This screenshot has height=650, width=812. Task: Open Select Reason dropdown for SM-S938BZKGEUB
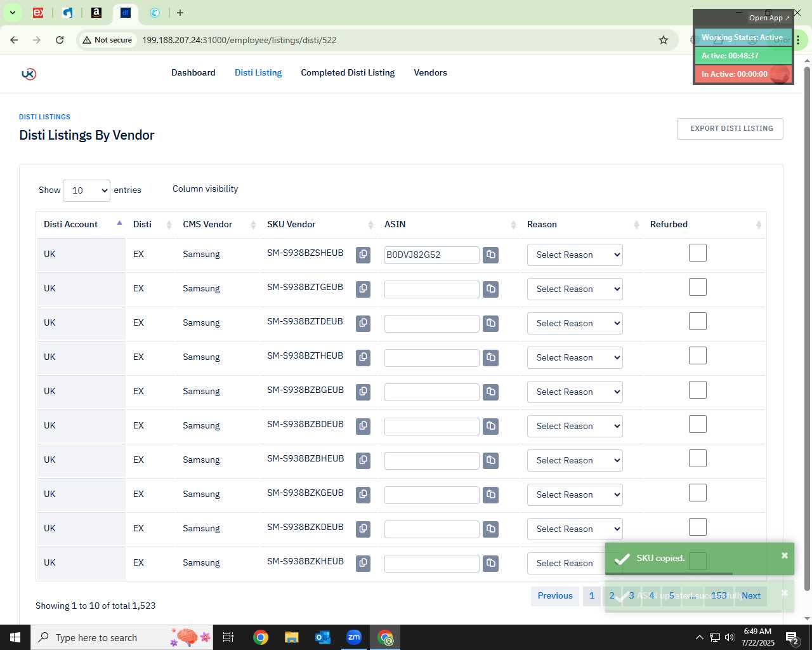[x=575, y=494]
